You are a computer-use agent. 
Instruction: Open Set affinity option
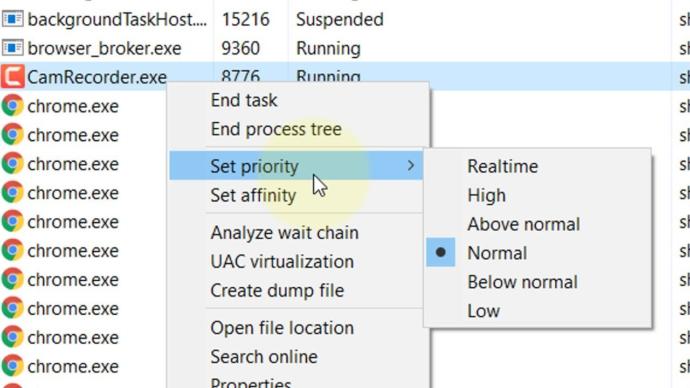click(253, 195)
